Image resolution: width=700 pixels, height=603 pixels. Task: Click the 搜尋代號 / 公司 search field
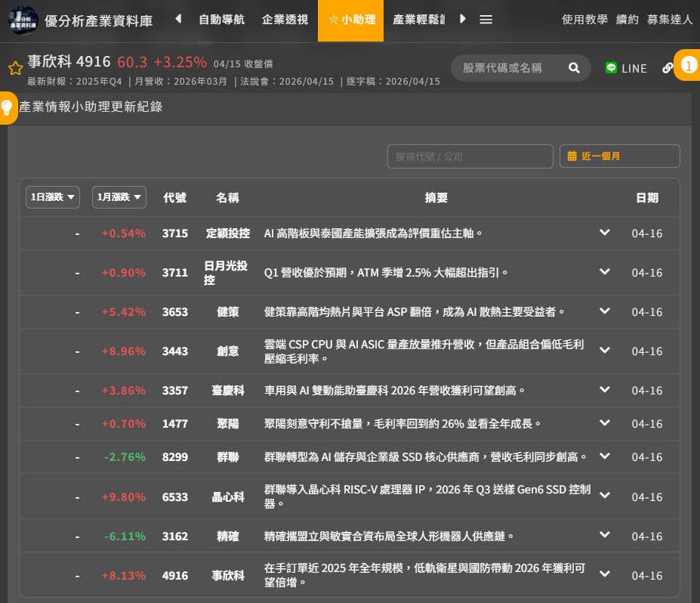pyautogui.click(x=470, y=156)
